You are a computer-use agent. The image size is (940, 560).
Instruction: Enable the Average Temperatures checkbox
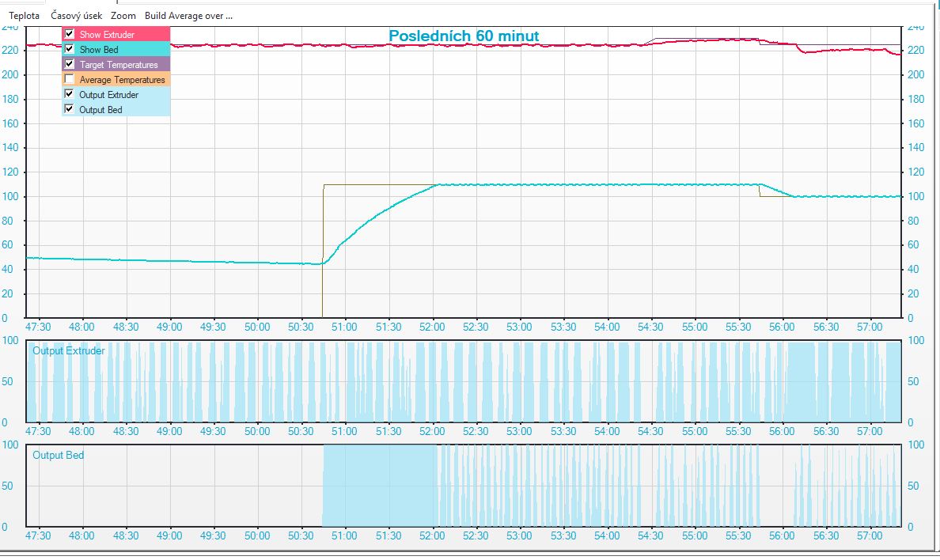[70, 80]
